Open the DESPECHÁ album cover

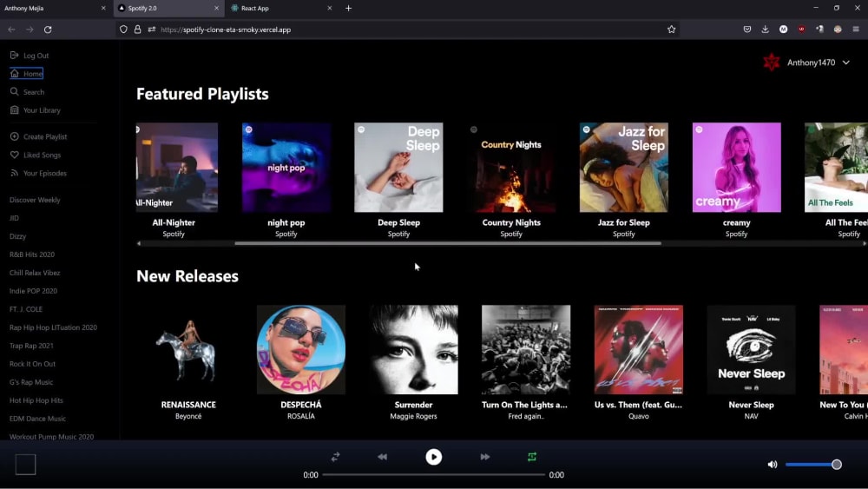301,349
